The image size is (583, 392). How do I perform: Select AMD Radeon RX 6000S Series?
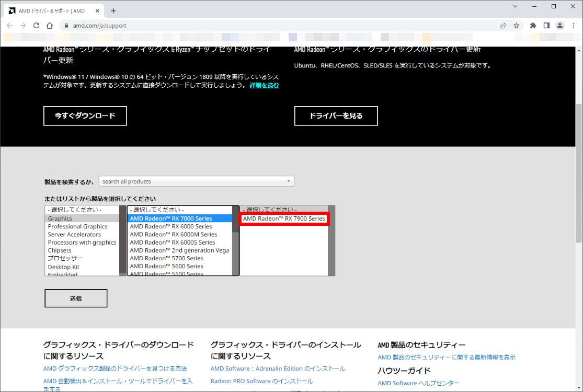pos(180,243)
